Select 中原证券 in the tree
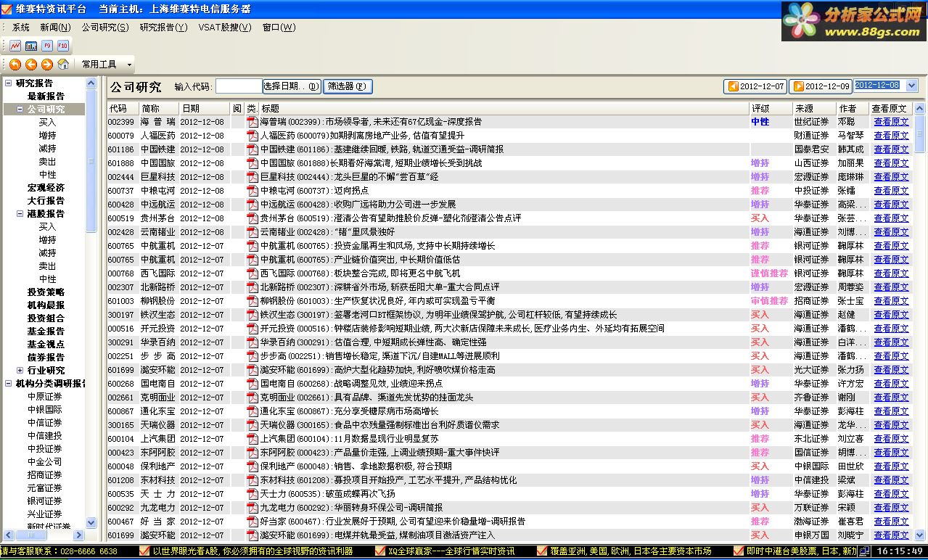This screenshot has height=560, width=928. click(45, 397)
